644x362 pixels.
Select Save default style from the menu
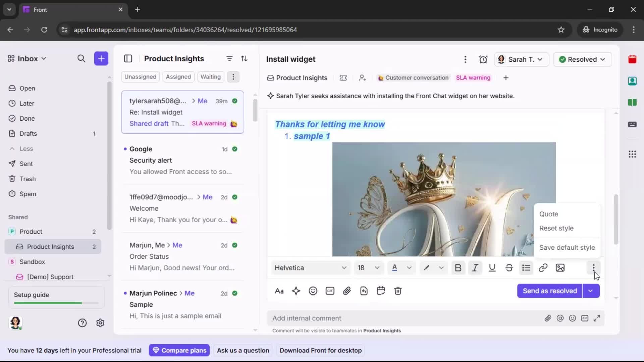coord(567,247)
